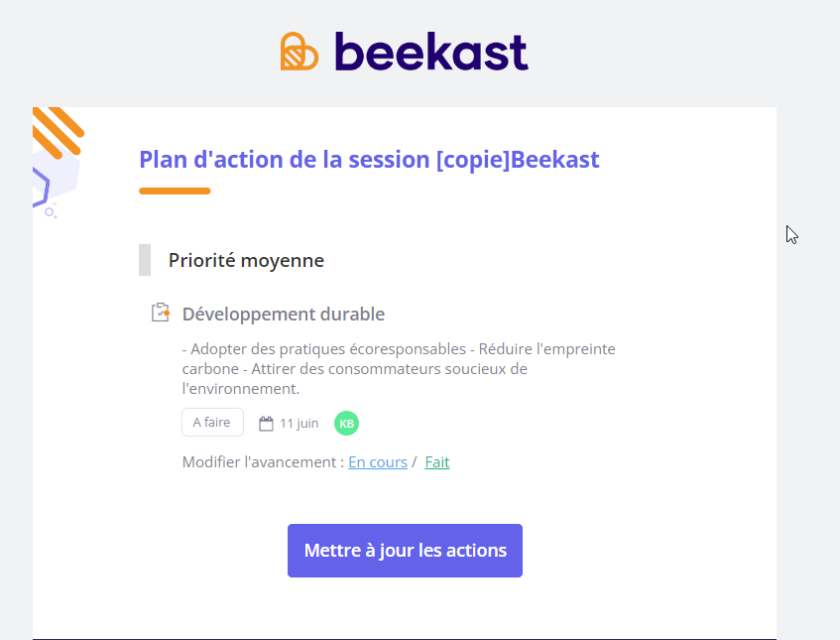The height and width of the screenshot is (640, 840).
Task: Open the green KB assignee avatar
Action: pyautogui.click(x=346, y=424)
